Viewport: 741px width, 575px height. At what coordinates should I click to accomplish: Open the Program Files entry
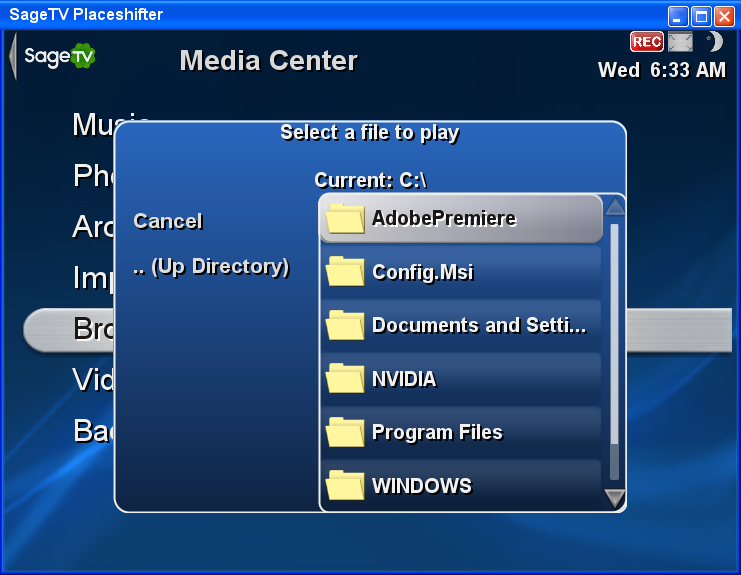(x=461, y=432)
